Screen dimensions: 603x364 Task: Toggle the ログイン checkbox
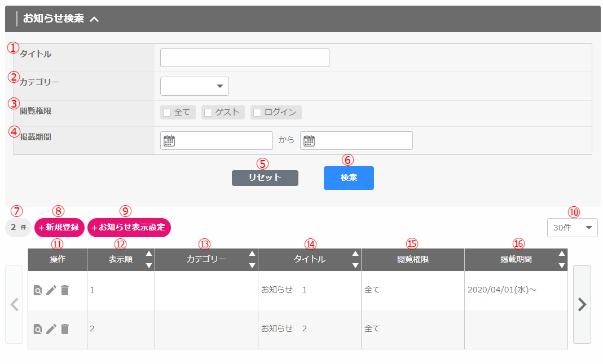coord(257,113)
